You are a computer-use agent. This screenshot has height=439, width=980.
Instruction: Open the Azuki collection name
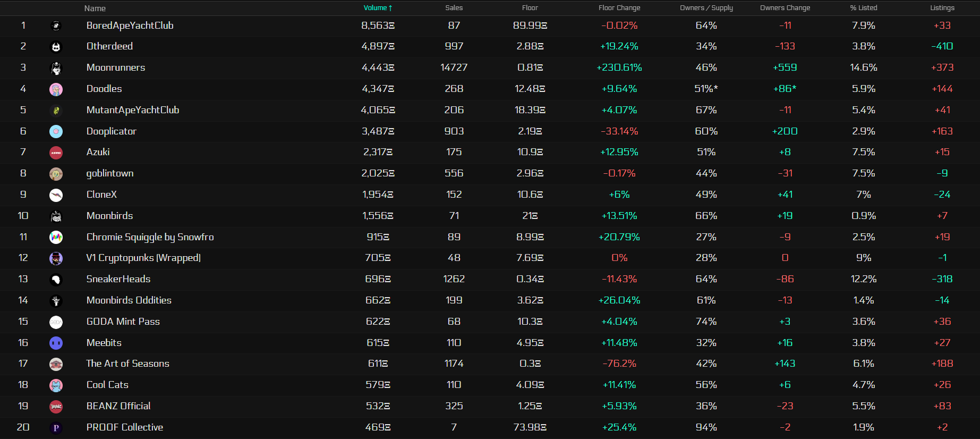coord(98,152)
